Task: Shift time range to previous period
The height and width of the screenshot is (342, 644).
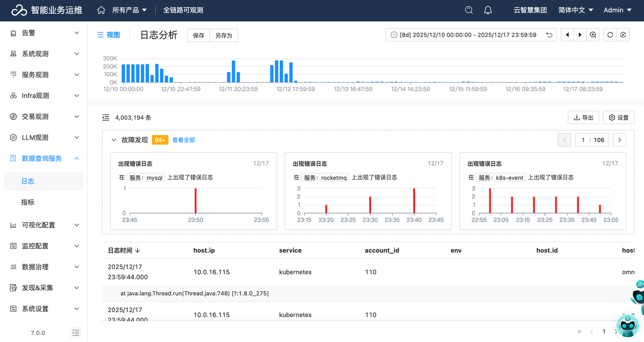Action: point(568,35)
